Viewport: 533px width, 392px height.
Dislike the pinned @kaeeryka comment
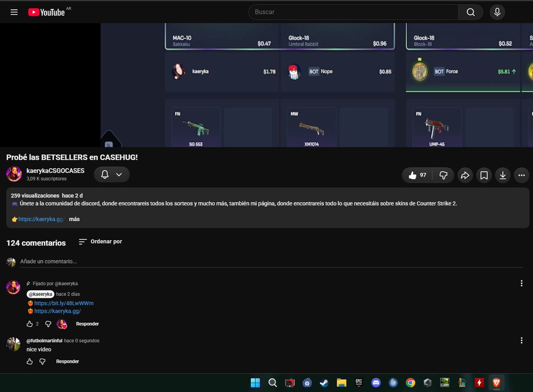point(48,324)
